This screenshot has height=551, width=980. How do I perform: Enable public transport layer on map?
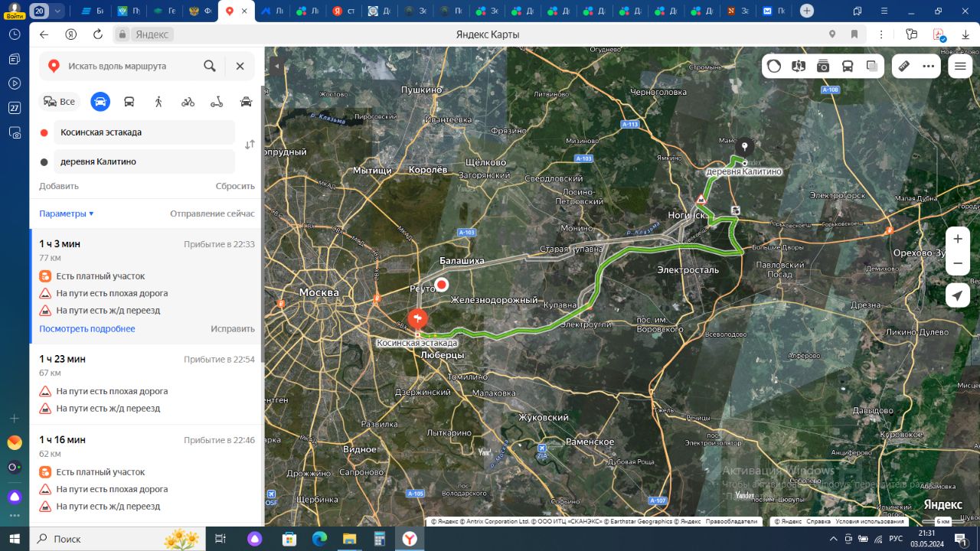pyautogui.click(x=848, y=66)
